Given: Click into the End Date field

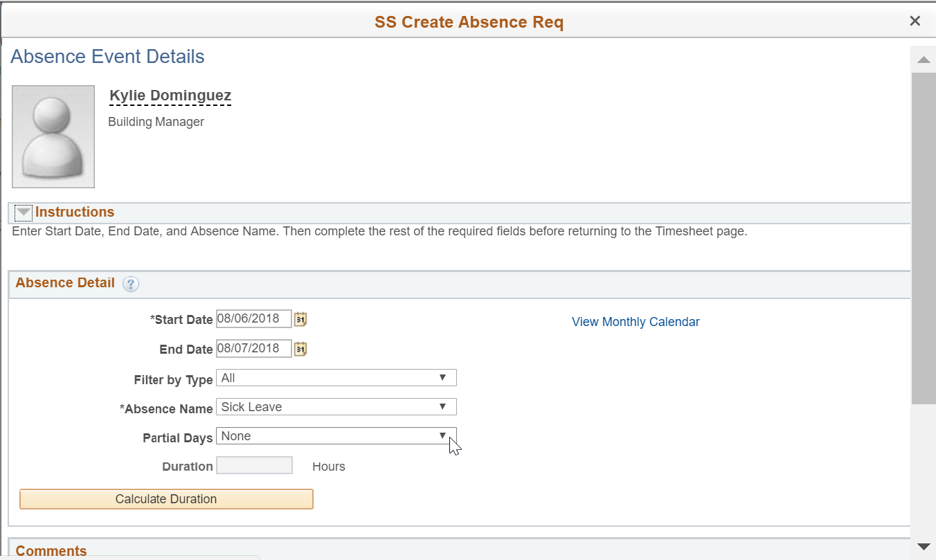Looking at the screenshot, I should coord(253,348).
